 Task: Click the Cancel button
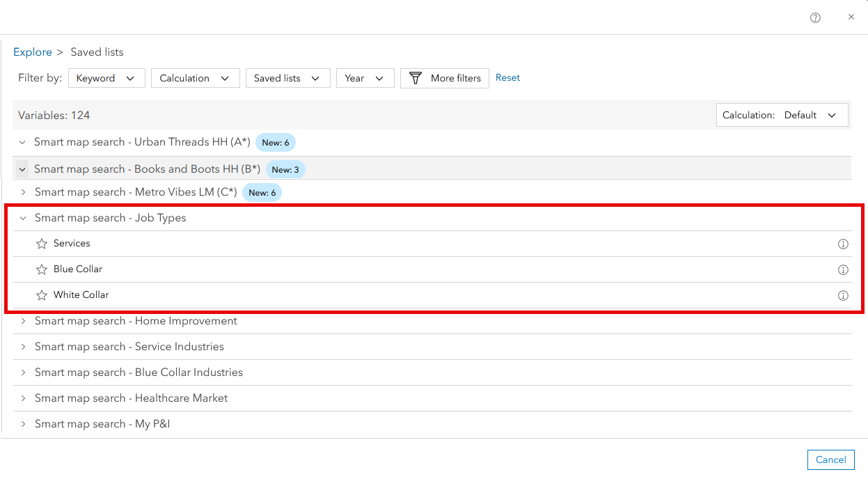(830, 460)
